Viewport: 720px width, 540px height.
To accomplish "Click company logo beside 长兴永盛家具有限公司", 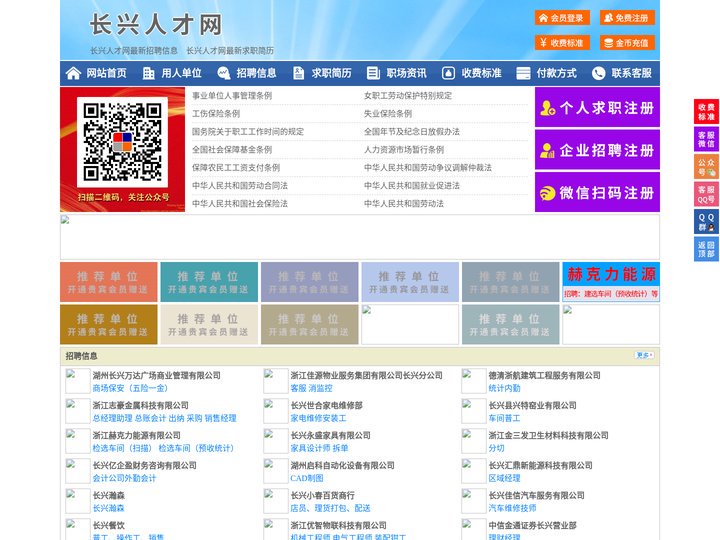I will pyautogui.click(x=276, y=441).
